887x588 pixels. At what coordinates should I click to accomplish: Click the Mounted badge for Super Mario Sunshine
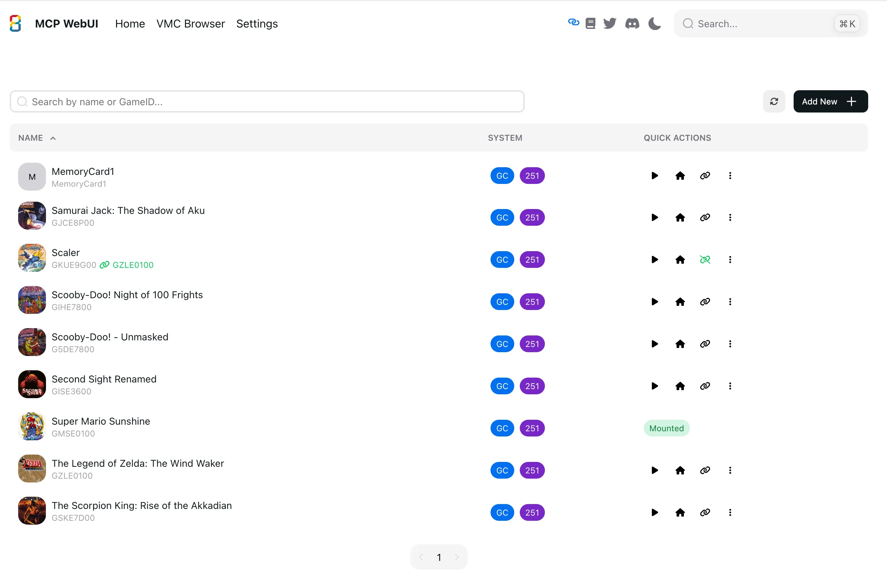point(666,428)
